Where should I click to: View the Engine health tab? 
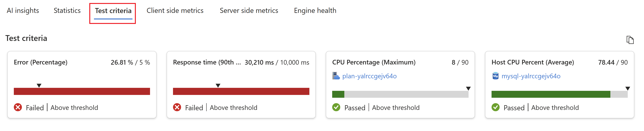315,10
